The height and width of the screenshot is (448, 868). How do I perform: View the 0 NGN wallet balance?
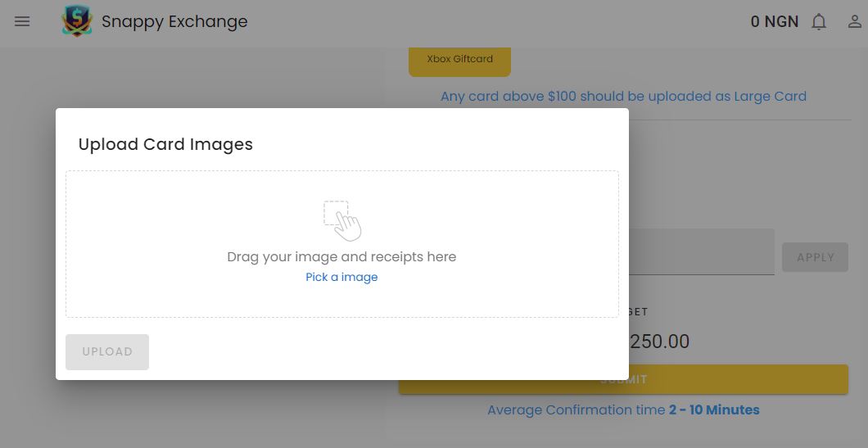(x=775, y=21)
